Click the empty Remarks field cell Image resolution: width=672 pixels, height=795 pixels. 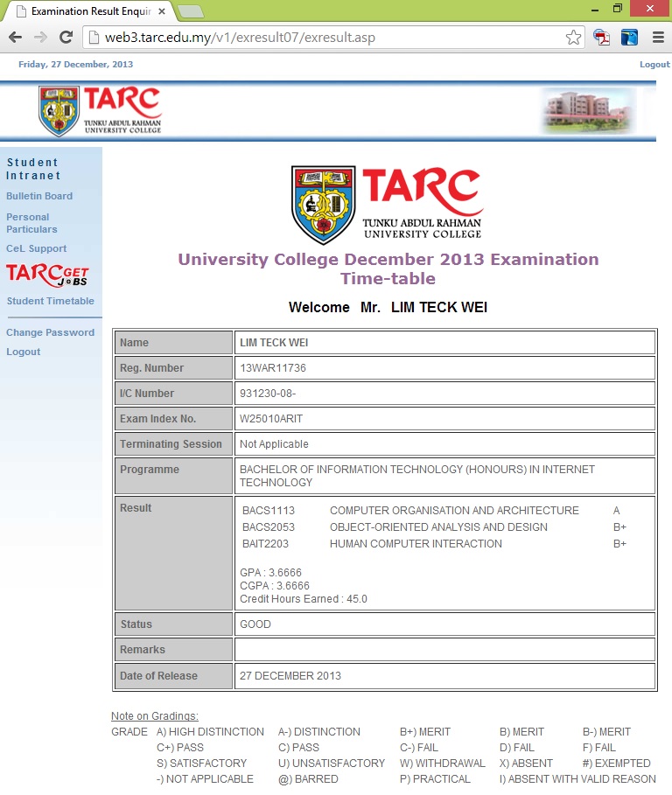tap(444, 650)
